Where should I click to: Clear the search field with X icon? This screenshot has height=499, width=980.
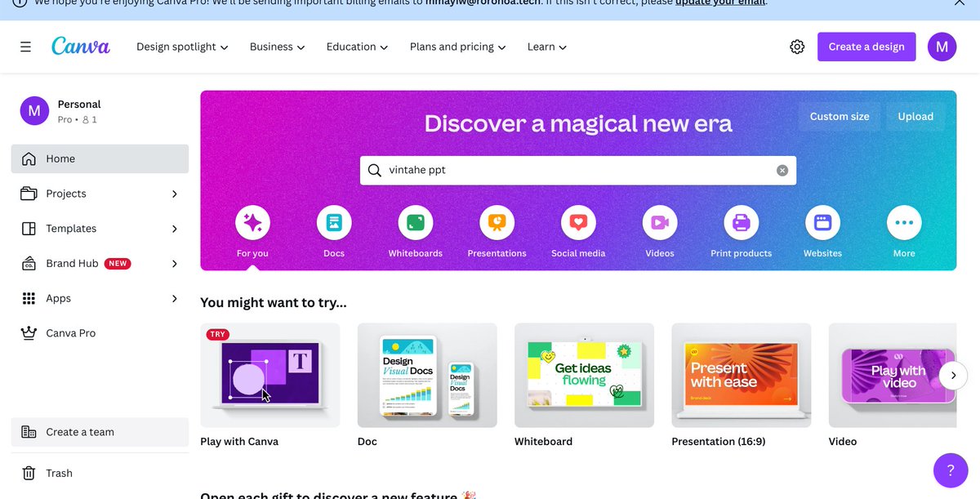tap(782, 171)
